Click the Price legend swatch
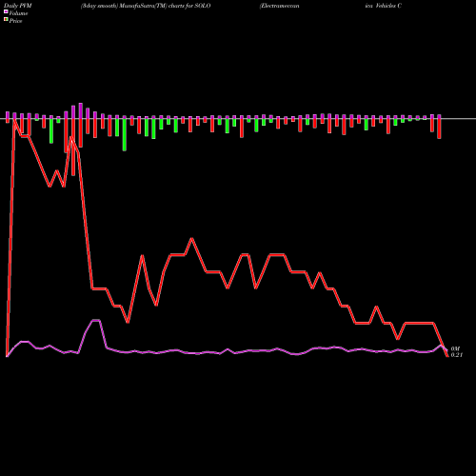Image resolution: width=476 pixels, height=476 pixels. [6, 20]
